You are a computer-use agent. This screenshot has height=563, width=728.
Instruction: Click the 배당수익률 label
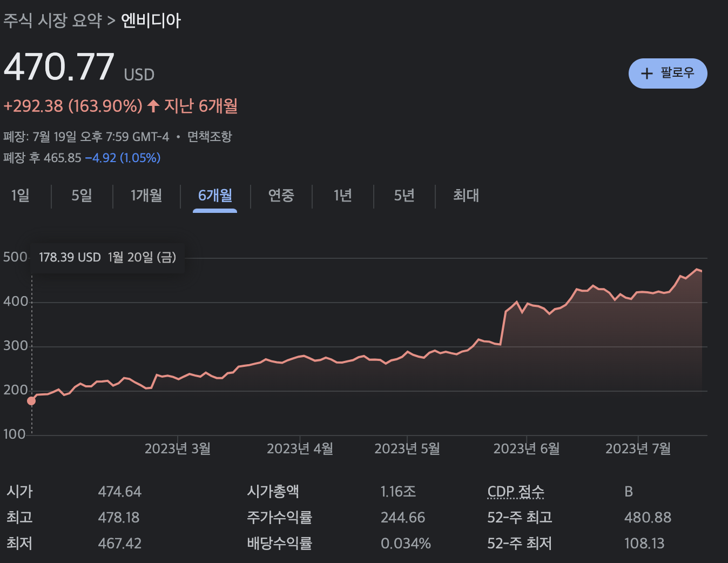279,544
